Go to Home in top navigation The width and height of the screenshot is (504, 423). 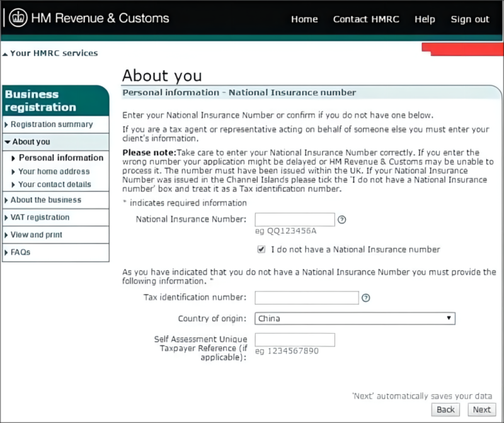click(x=304, y=20)
